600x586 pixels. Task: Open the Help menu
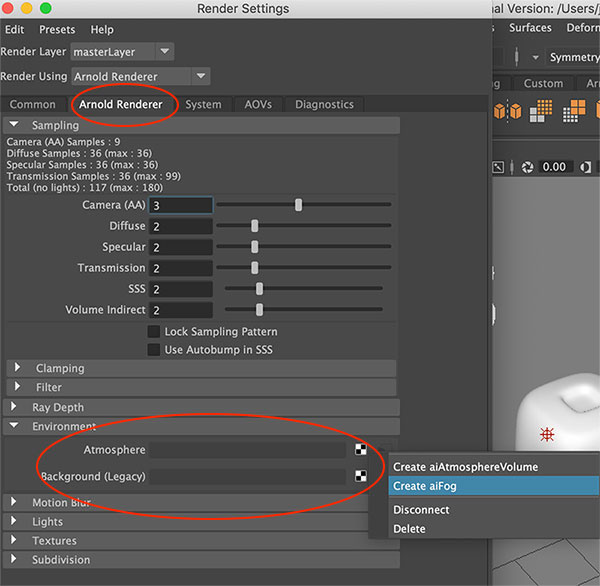[x=102, y=29]
